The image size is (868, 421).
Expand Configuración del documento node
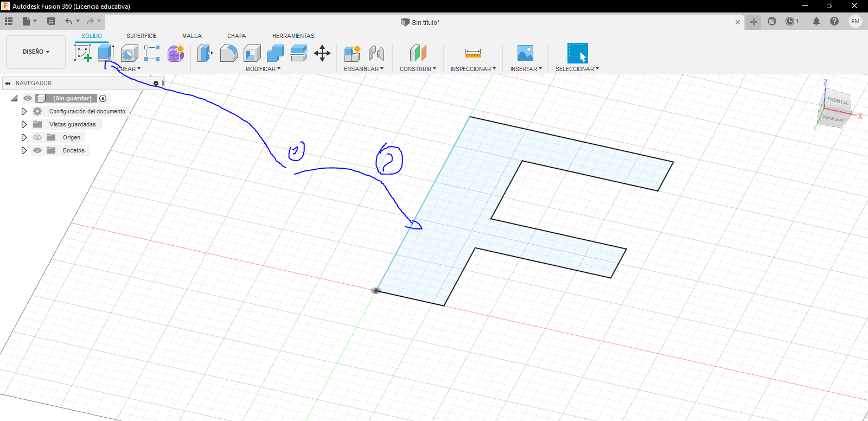coord(24,111)
